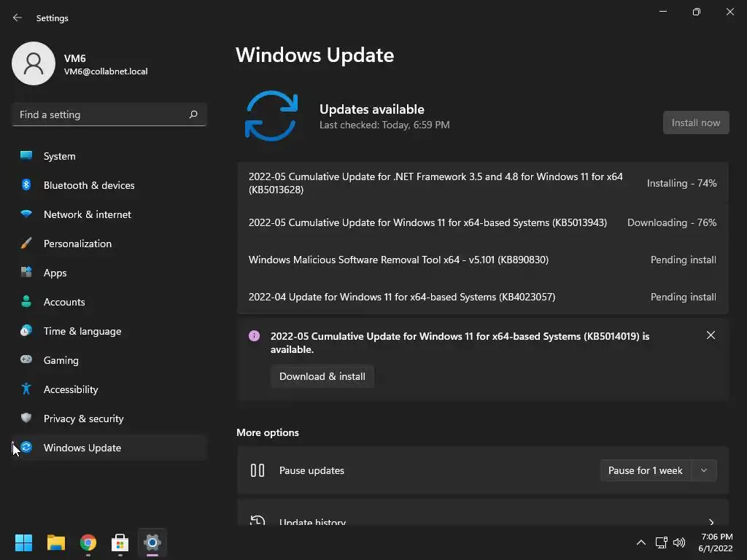Image resolution: width=747 pixels, height=560 pixels.
Task: Click the System monitor icon in sidebar
Action: (26, 155)
